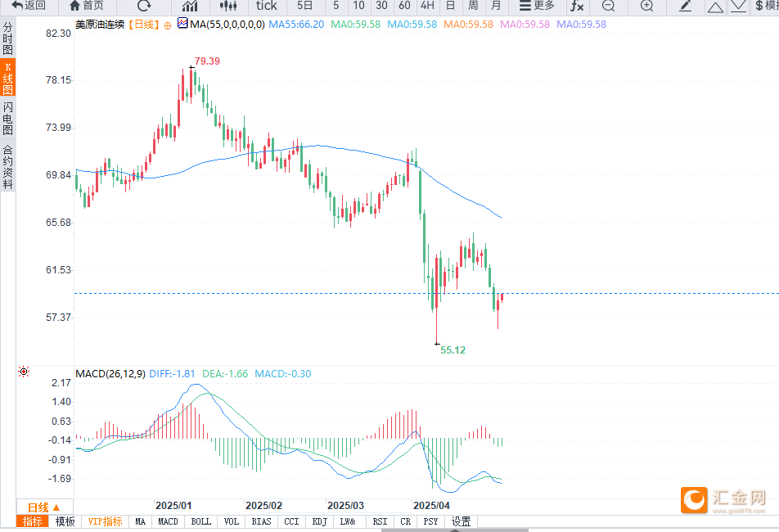Switch to the 分时图 side tab
This screenshot has width=779, height=532.
pyautogui.click(x=8, y=38)
